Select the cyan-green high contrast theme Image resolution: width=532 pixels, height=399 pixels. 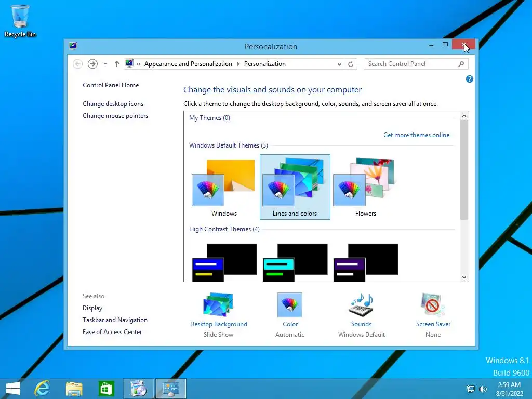[x=295, y=262]
